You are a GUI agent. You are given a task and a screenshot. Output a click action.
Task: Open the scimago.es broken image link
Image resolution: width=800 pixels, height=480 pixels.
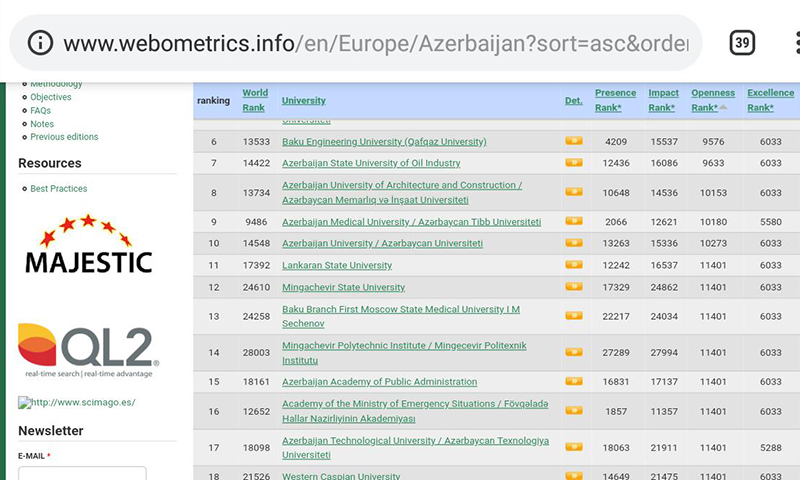(x=77, y=402)
